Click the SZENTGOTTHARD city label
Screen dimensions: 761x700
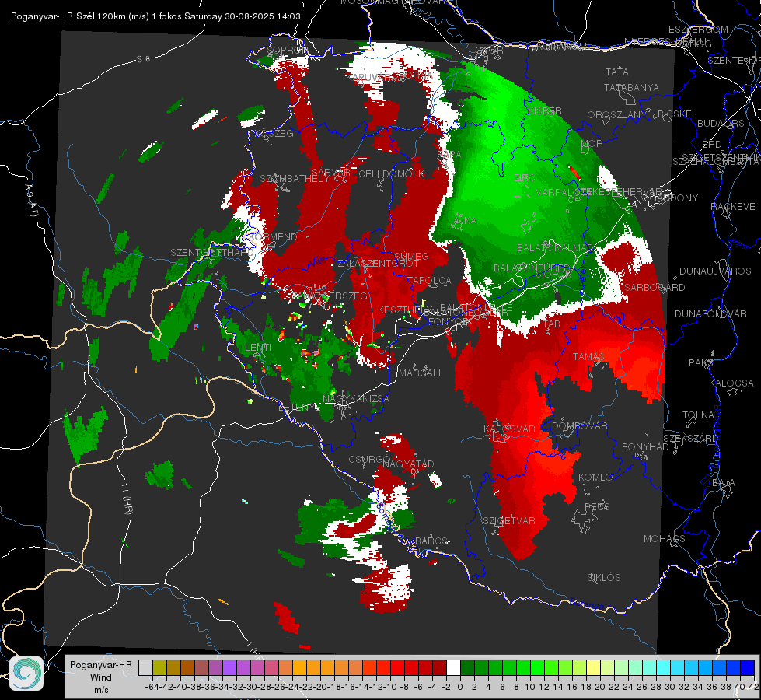pos(211,253)
